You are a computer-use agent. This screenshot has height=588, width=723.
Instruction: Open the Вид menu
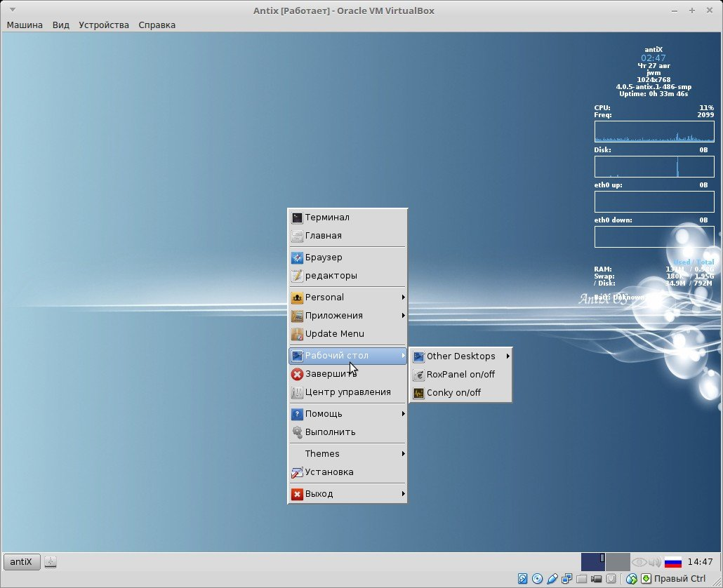click(x=61, y=25)
